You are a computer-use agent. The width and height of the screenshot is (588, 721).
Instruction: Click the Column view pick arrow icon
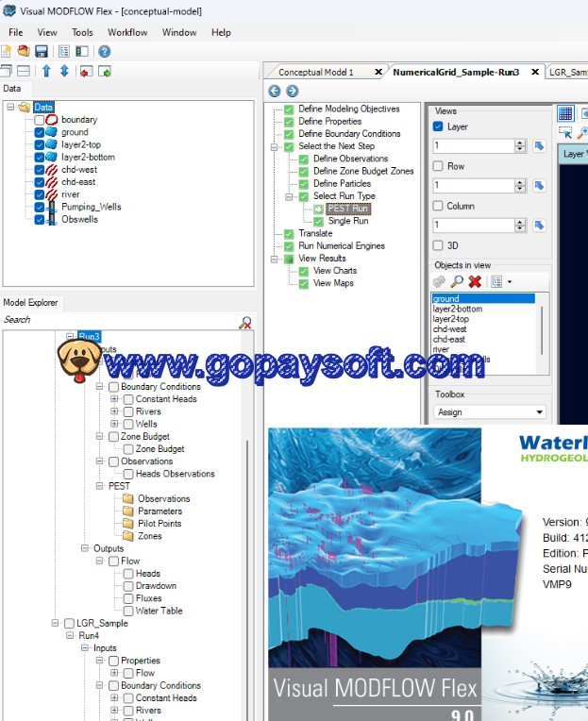point(539,226)
